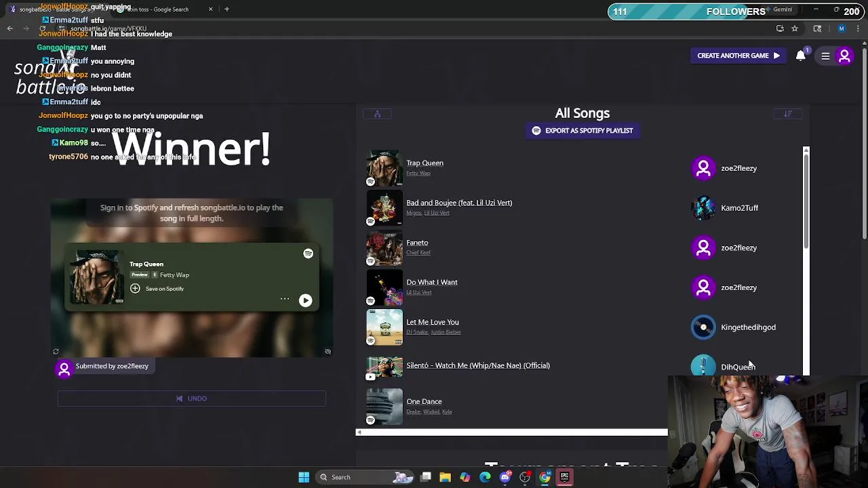Click Trap Queen album thumbnail in list
The image size is (868, 488).
[x=384, y=168]
